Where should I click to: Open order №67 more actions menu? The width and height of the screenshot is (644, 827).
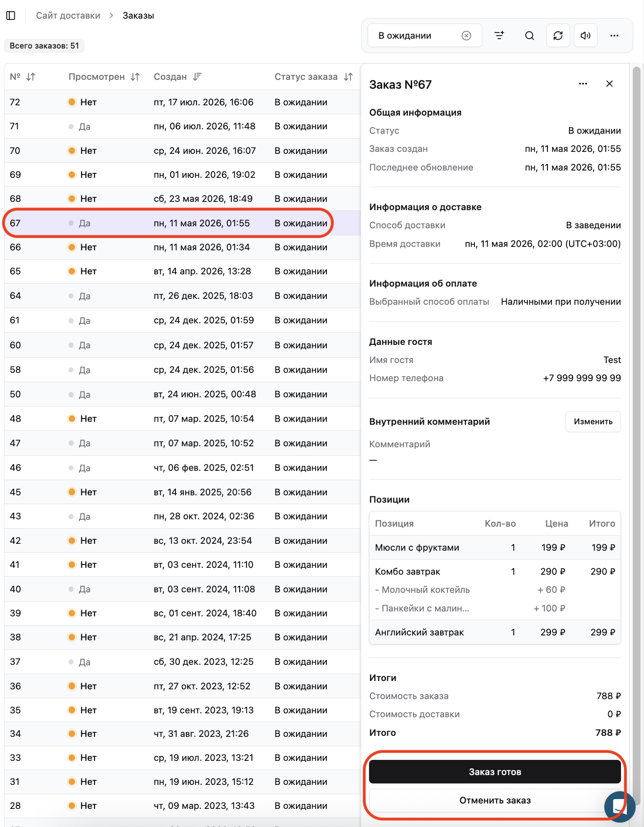pos(583,84)
